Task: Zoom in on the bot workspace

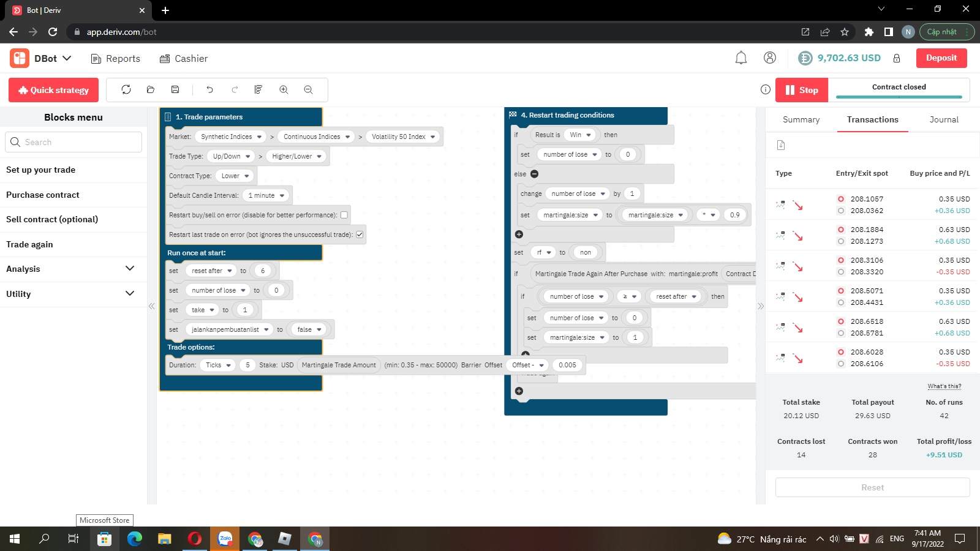Action: coord(284,89)
